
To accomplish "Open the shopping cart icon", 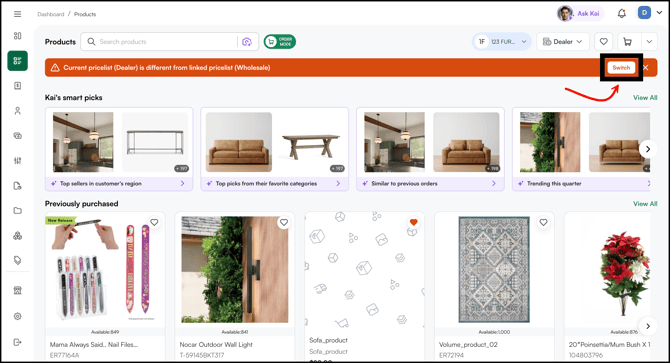I will tap(627, 42).
